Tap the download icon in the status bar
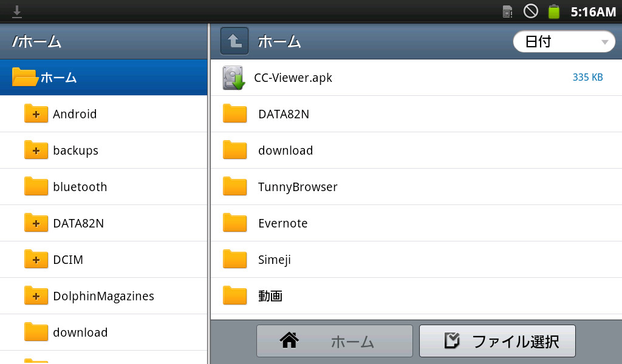Screen dimensions: 622x364 point(16,10)
